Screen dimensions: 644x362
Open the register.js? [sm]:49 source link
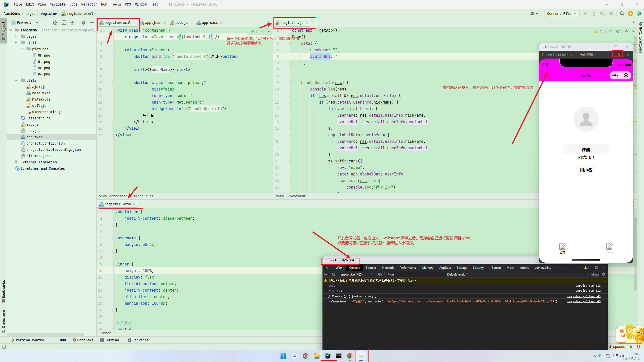coord(584,301)
